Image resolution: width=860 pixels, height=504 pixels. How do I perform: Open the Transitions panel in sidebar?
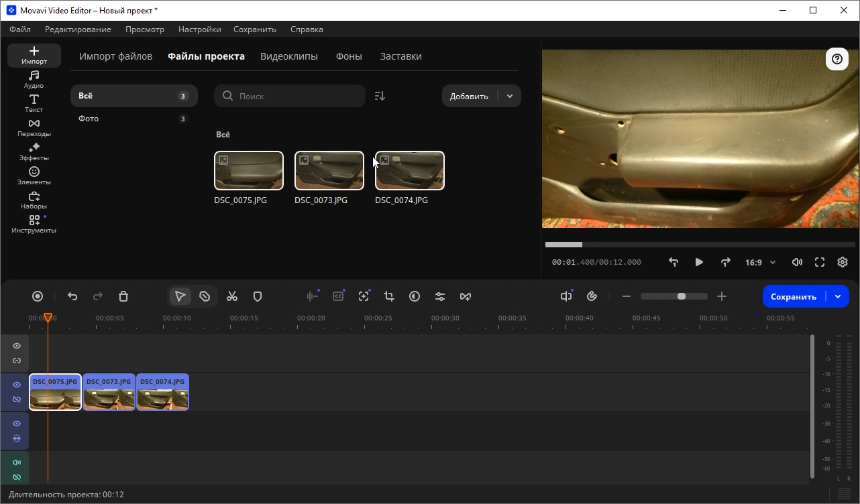point(34,128)
